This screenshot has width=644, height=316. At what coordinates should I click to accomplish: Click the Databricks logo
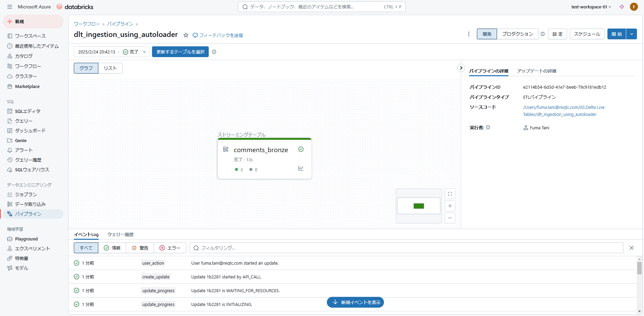75,7
